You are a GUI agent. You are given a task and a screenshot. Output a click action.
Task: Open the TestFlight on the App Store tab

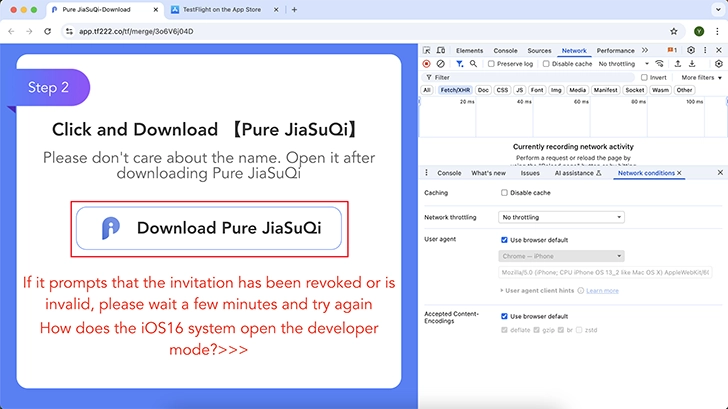coord(221,9)
